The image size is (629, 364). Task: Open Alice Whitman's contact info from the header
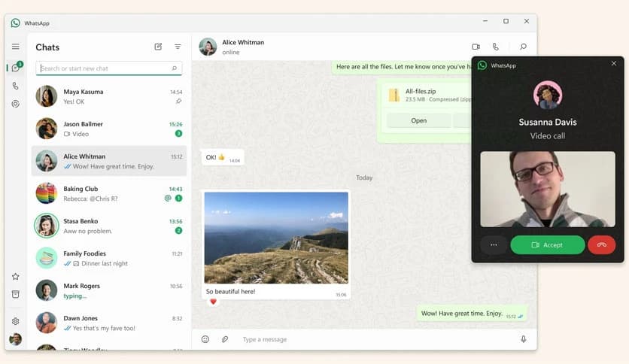243,47
